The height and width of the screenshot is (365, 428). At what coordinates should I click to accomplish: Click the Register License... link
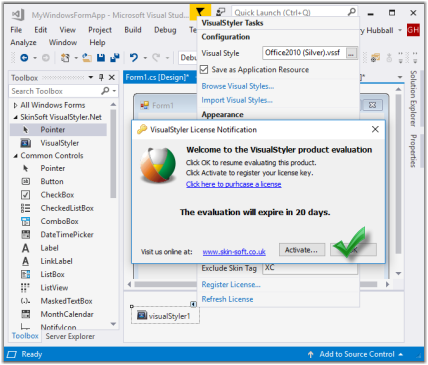click(231, 284)
